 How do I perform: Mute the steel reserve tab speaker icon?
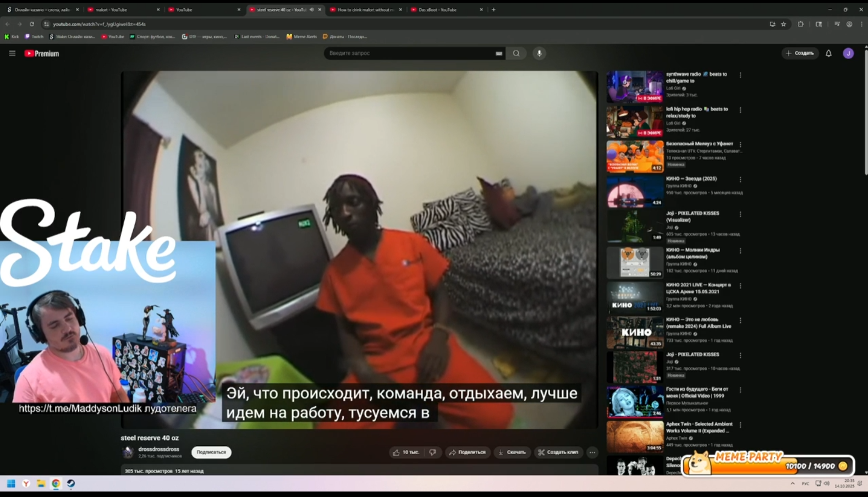pyautogui.click(x=311, y=9)
